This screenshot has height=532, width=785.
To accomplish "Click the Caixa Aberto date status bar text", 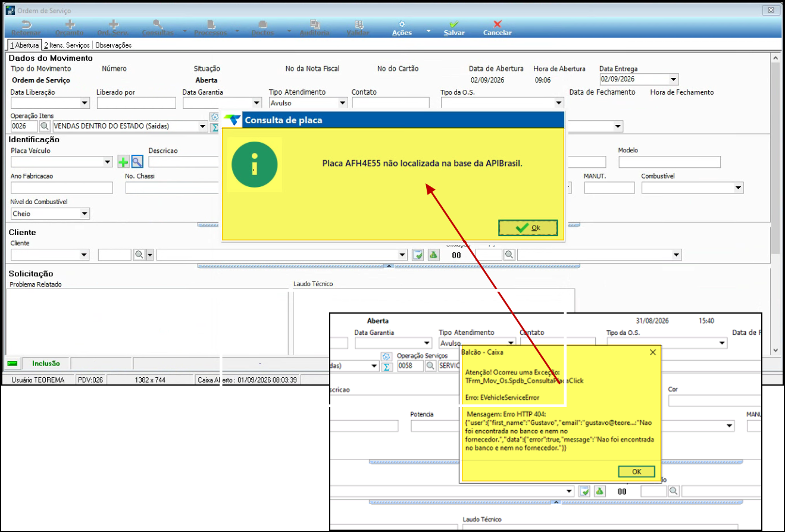I will click(248, 380).
